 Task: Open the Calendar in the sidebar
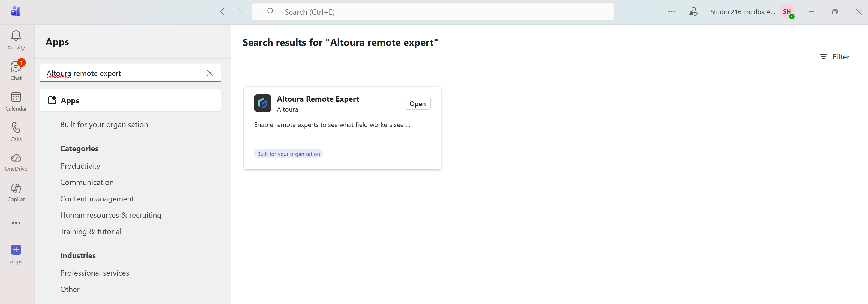coord(16,101)
